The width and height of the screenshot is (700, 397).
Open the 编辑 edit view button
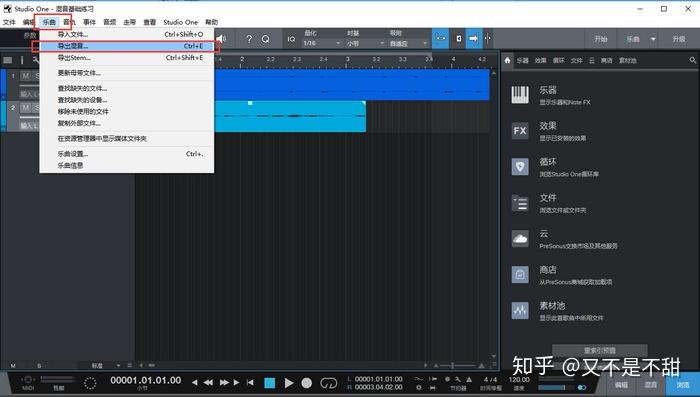621,384
